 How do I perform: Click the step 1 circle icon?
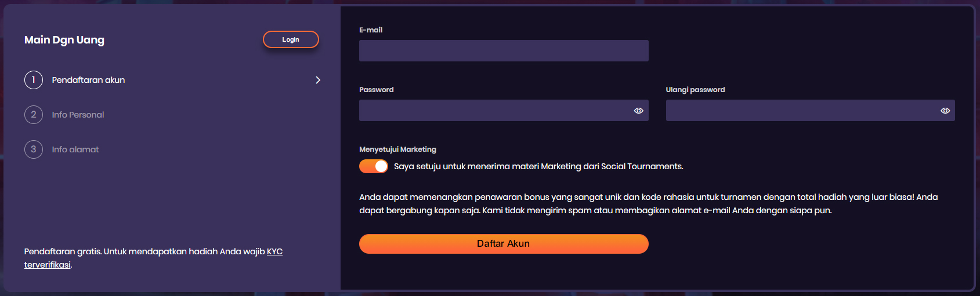[x=34, y=80]
